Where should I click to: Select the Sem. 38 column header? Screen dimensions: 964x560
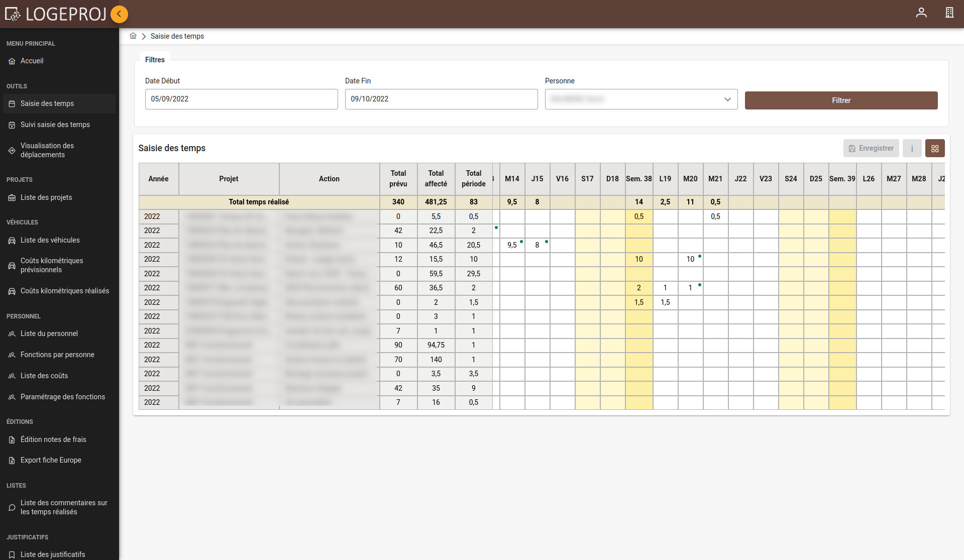(638, 179)
